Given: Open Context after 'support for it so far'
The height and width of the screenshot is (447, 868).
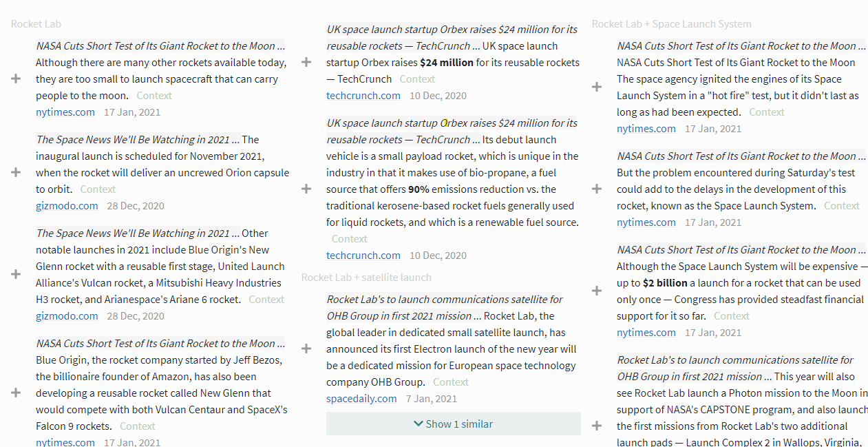Looking at the screenshot, I should (732, 316).
